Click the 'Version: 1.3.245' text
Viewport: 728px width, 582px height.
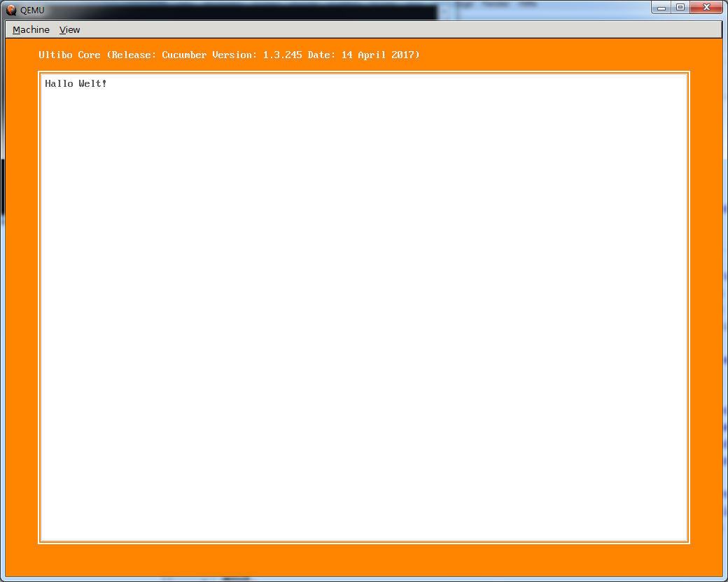[x=257, y=55]
